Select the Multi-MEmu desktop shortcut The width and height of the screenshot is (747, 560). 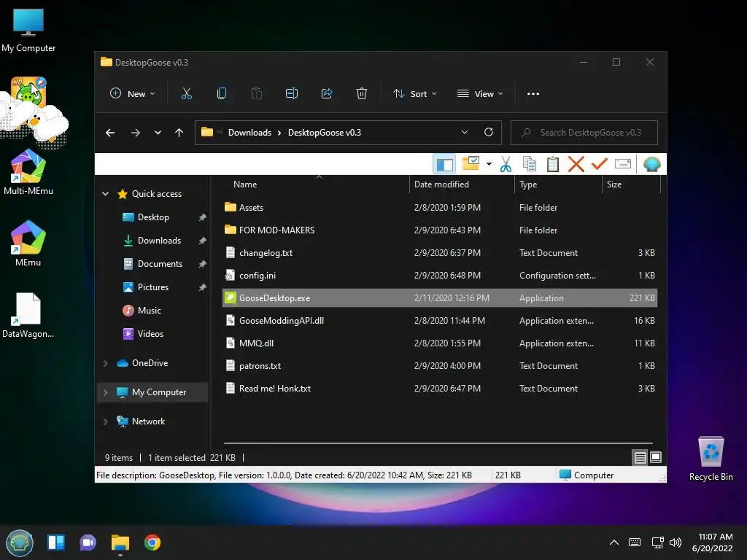pos(28,172)
